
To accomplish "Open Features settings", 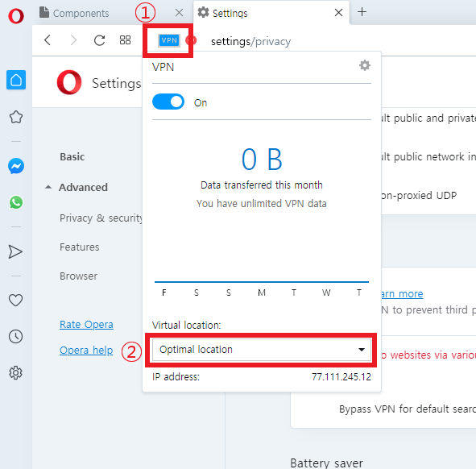I will pos(80,247).
